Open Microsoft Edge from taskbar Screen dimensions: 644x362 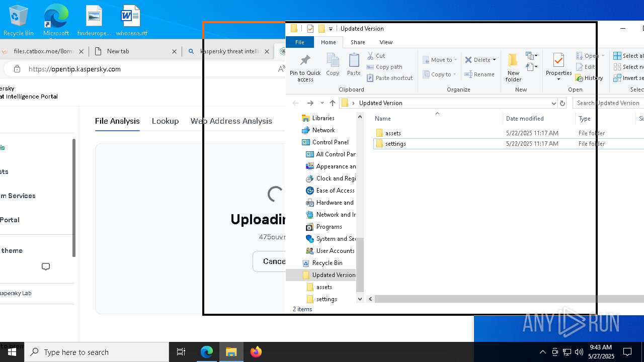207,352
